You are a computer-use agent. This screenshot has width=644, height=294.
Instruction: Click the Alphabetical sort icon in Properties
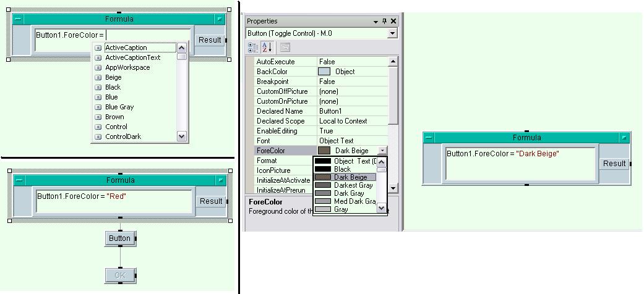tap(268, 47)
